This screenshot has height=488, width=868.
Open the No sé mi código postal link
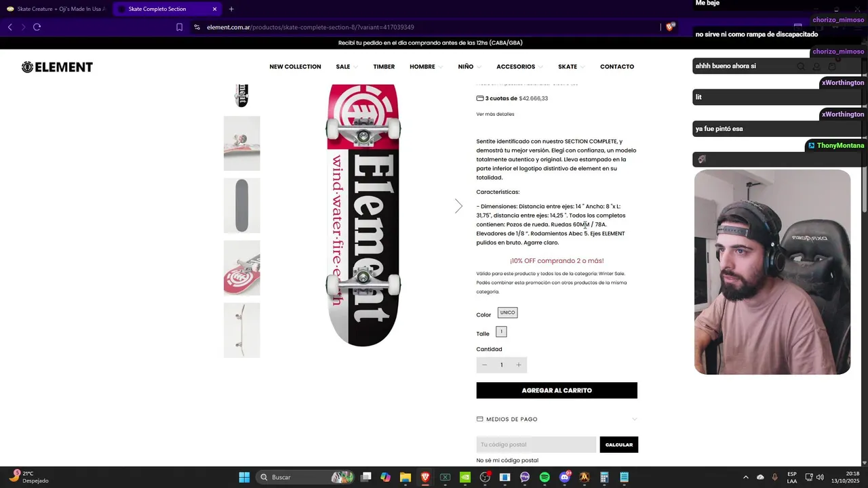(x=507, y=461)
